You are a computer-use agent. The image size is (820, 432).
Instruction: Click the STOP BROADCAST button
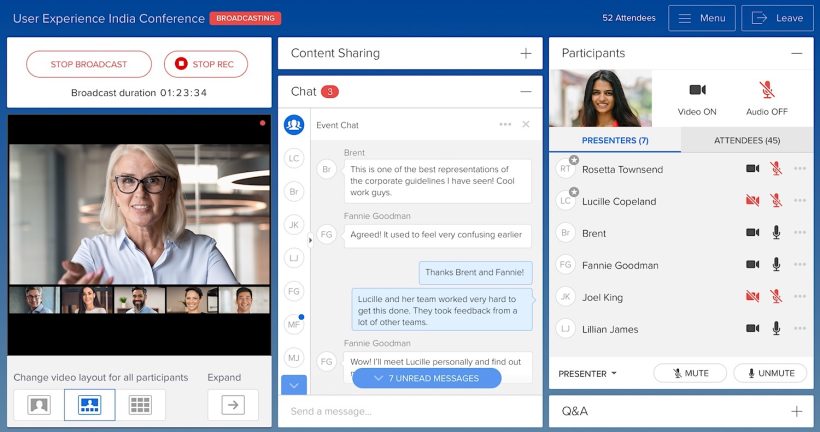click(89, 64)
